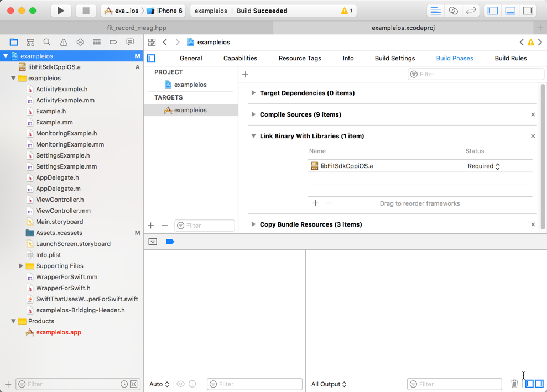Open the Report navigator speech bubble
Viewport: 547px width, 392px height.
coord(130,42)
